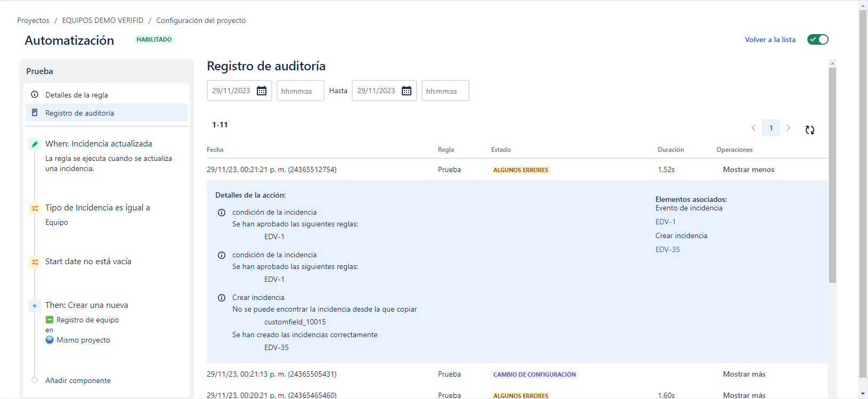Click the ALGUNOS ERRORES status of 00:21:21 entry

(521, 170)
